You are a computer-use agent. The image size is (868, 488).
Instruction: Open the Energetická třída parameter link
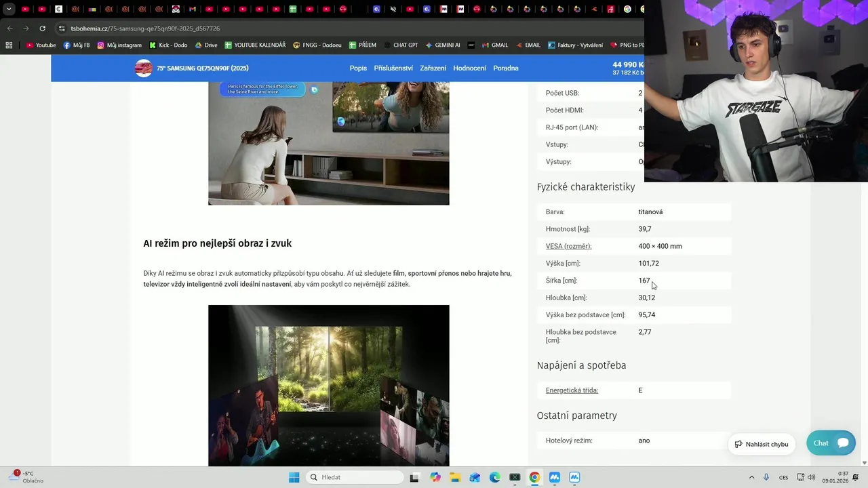click(572, 390)
